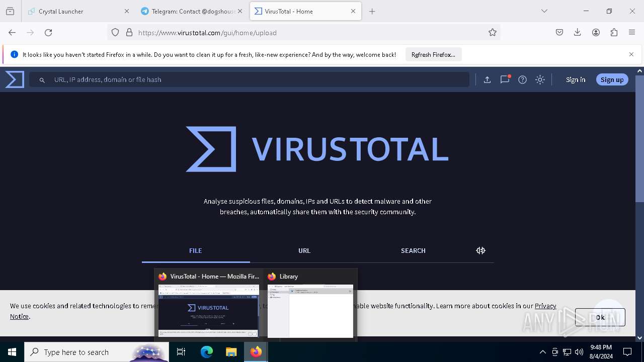
Task: Click the Firefox taskbar icon
Action: 256,352
